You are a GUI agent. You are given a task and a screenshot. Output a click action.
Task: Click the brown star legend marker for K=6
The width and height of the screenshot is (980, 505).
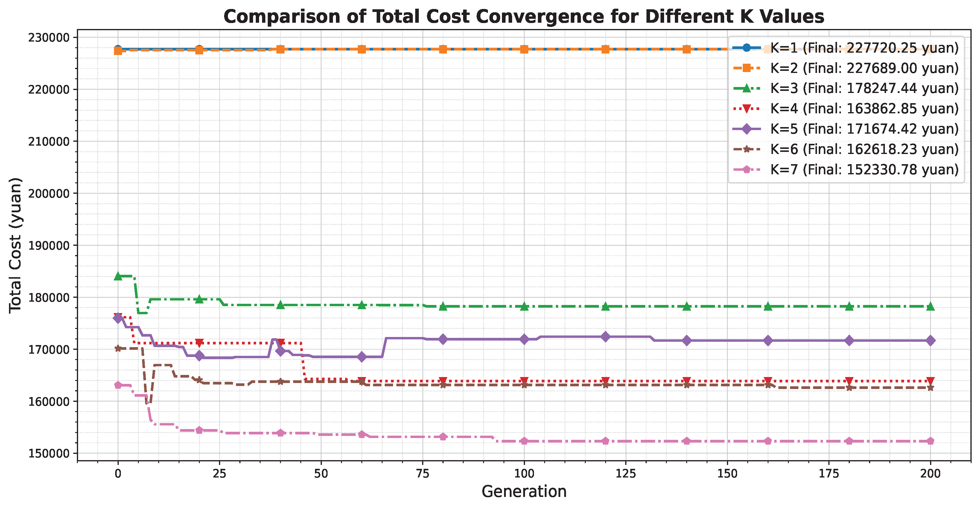click(x=746, y=149)
